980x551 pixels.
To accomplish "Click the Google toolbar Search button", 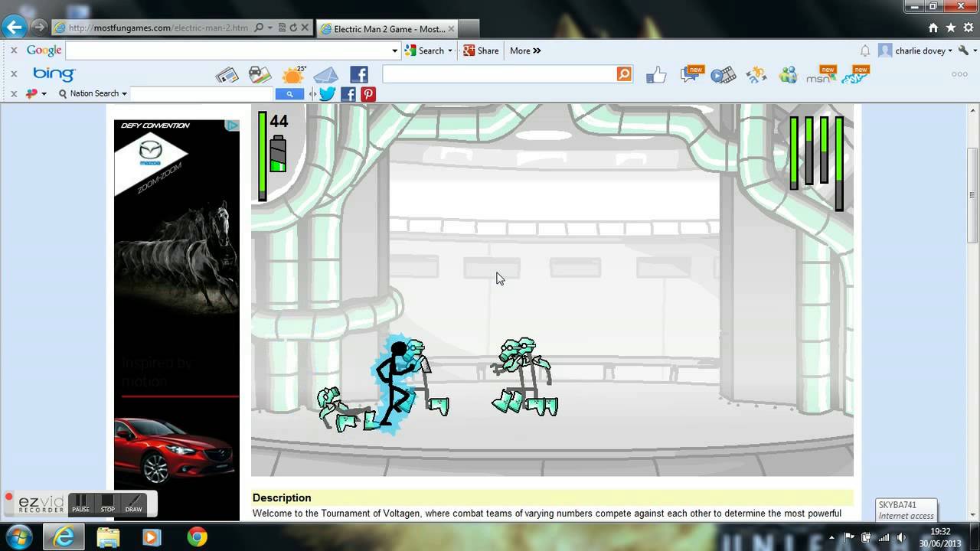I will (x=425, y=51).
